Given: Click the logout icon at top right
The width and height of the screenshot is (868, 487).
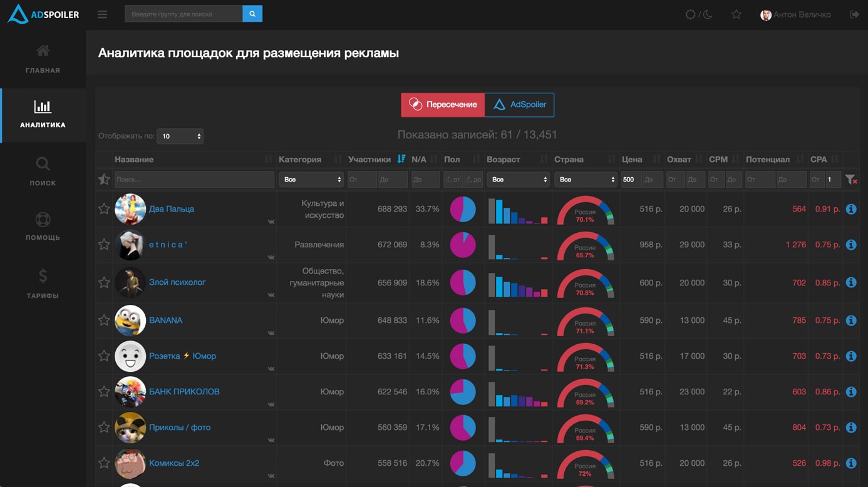Looking at the screenshot, I should [854, 14].
